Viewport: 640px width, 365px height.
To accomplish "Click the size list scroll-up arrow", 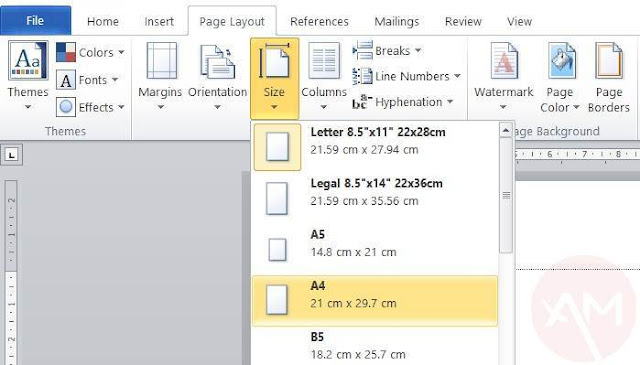I will click(505, 131).
